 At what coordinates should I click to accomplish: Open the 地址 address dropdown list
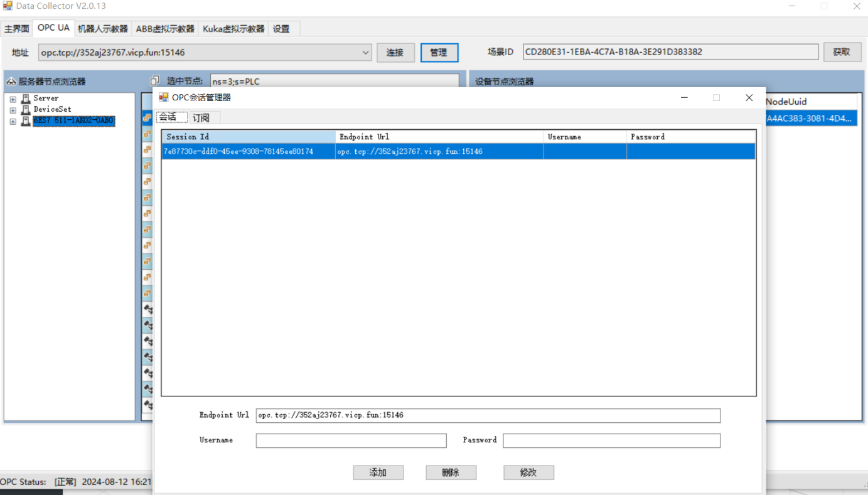pos(365,53)
